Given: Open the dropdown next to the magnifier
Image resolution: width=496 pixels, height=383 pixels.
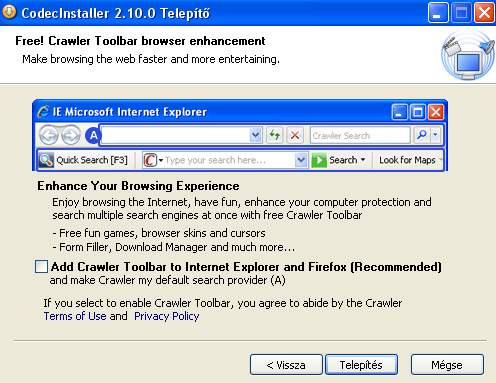Looking at the screenshot, I should click(x=435, y=135).
